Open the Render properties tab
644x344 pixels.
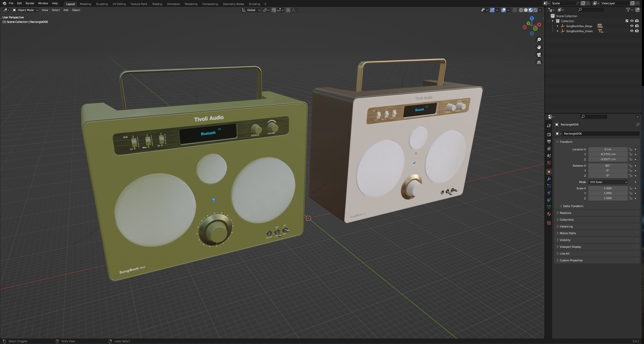click(549, 135)
